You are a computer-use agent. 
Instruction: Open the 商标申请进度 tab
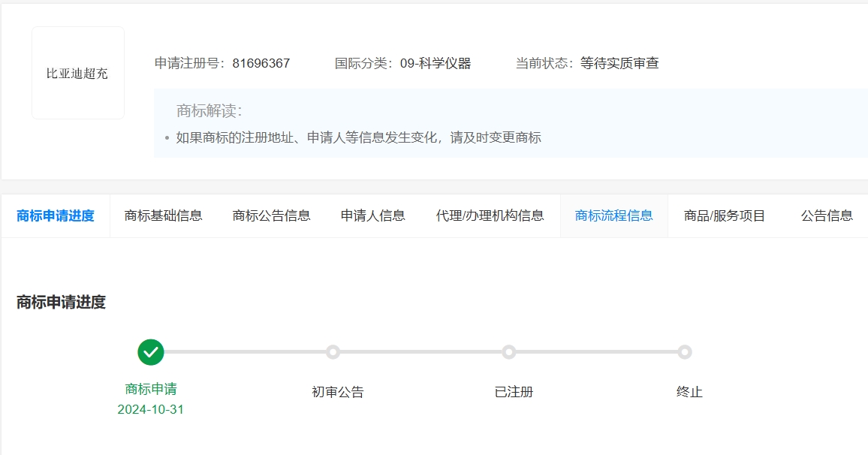[x=56, y=216]
